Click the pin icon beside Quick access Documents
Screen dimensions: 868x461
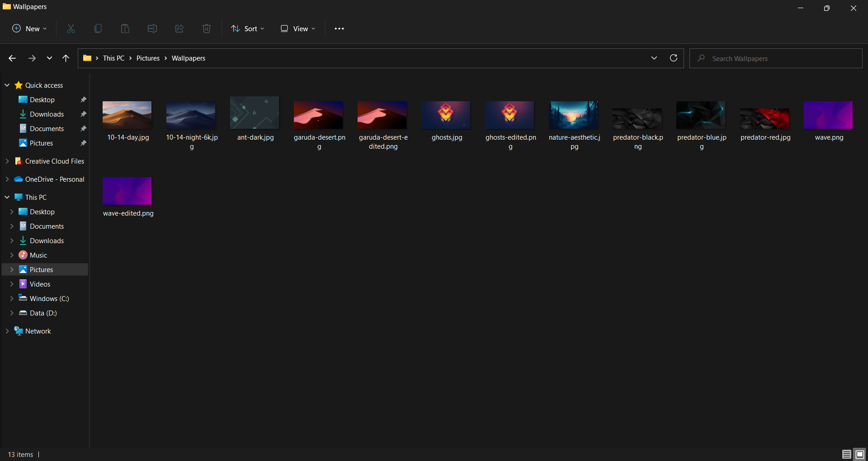(x=83, y=128)
